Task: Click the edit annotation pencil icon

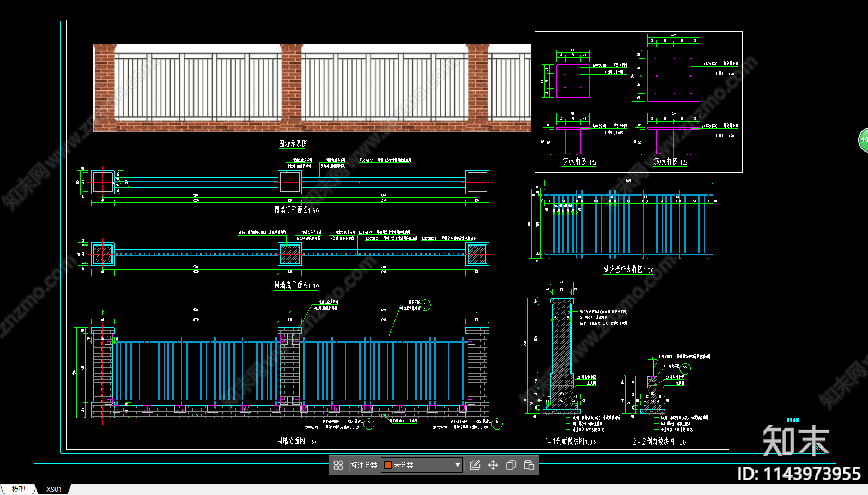Action: [475, 465]
